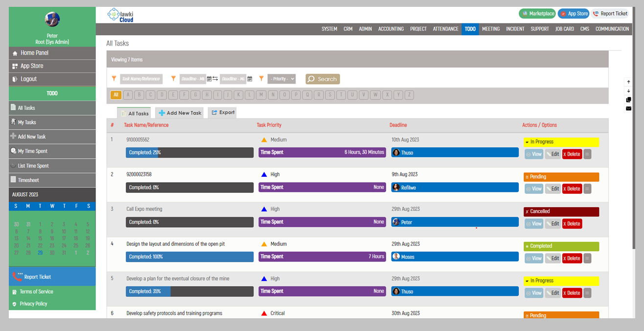This screenshot has height=331, width=644.
Task: Filter tasks by letter M
Action: pyautogui.click(x=262, y=95)
